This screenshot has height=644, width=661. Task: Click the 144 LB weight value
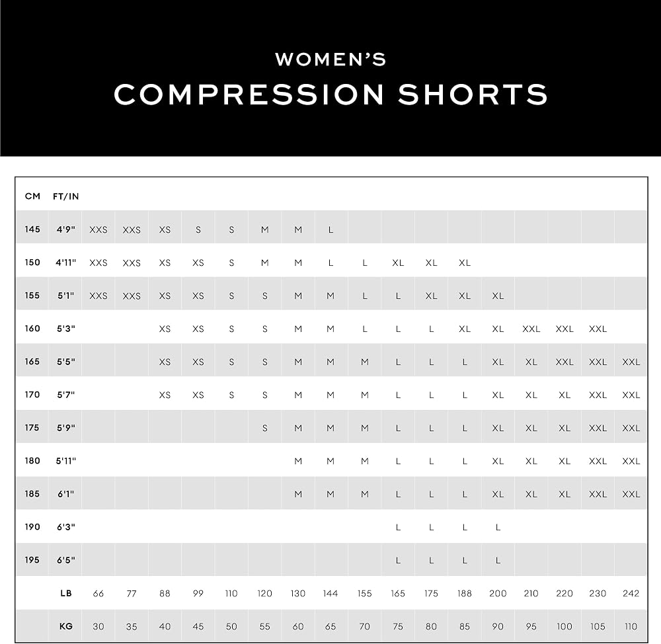click(330, 593)
